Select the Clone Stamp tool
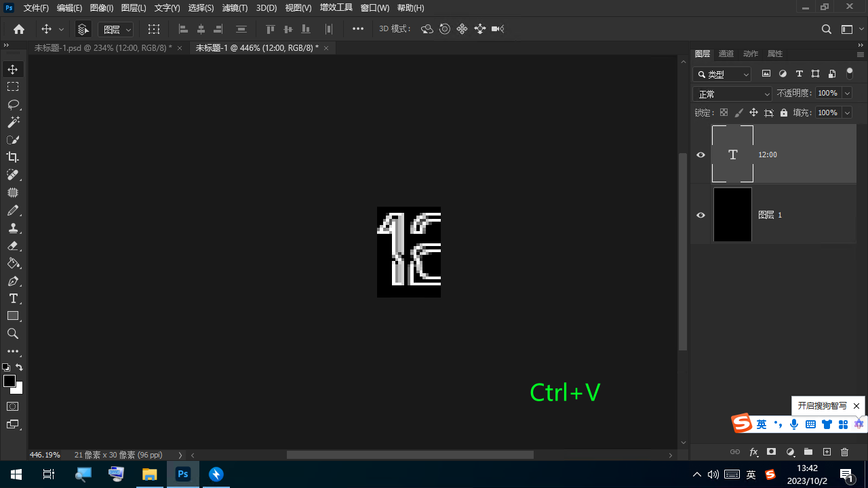Viewport: 868px width, 488px height. coord(13,228)
